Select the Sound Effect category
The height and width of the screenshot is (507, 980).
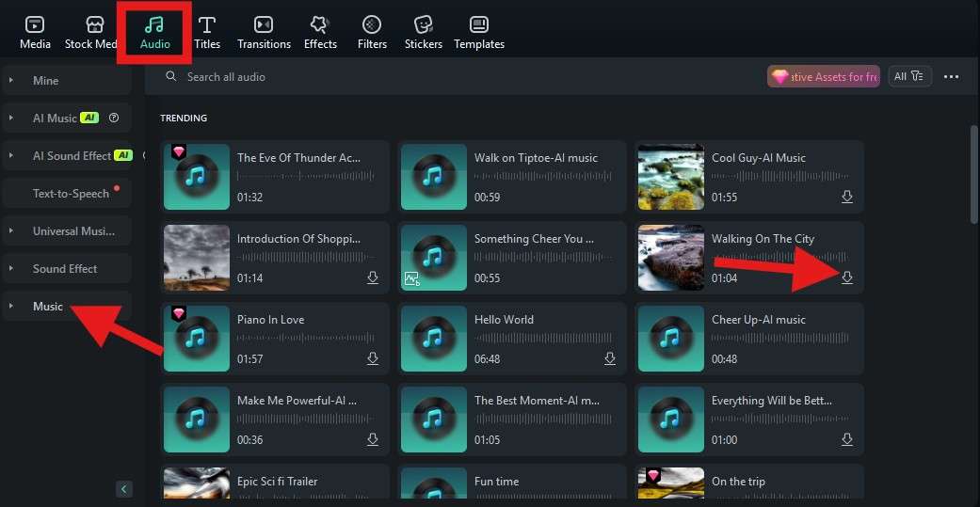67,268
